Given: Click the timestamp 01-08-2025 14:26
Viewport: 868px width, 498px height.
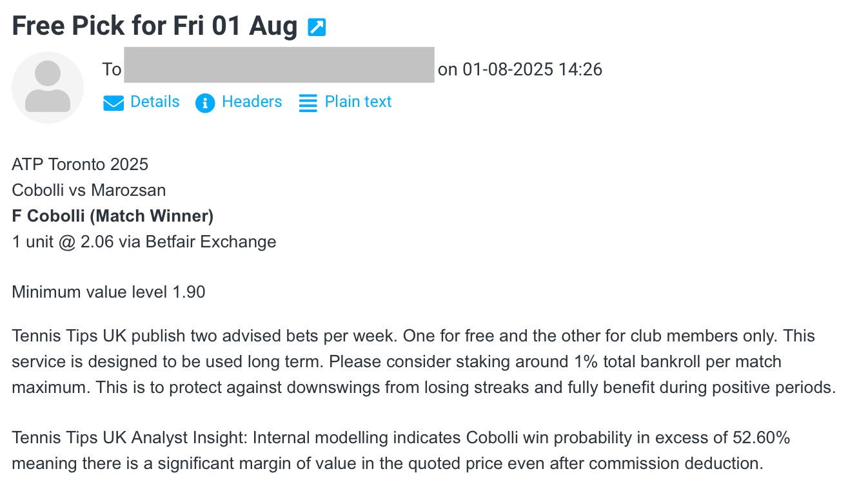Looking at the screenshot, I should coord(532,70).
